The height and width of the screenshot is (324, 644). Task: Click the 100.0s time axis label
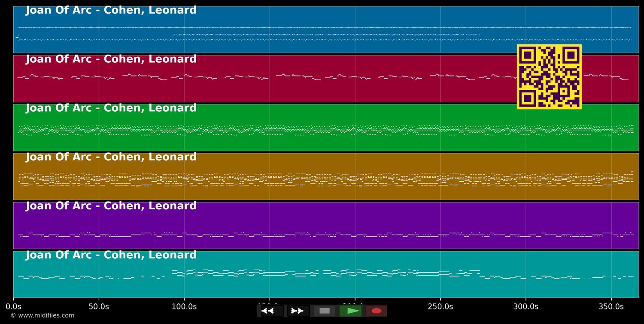point(184,307)
